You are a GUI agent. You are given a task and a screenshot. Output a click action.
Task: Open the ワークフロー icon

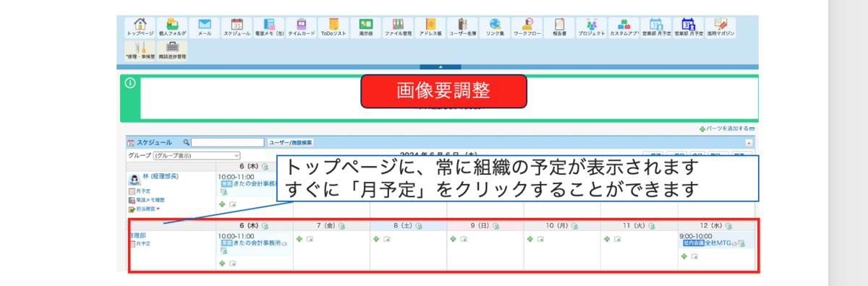[527, 27]
